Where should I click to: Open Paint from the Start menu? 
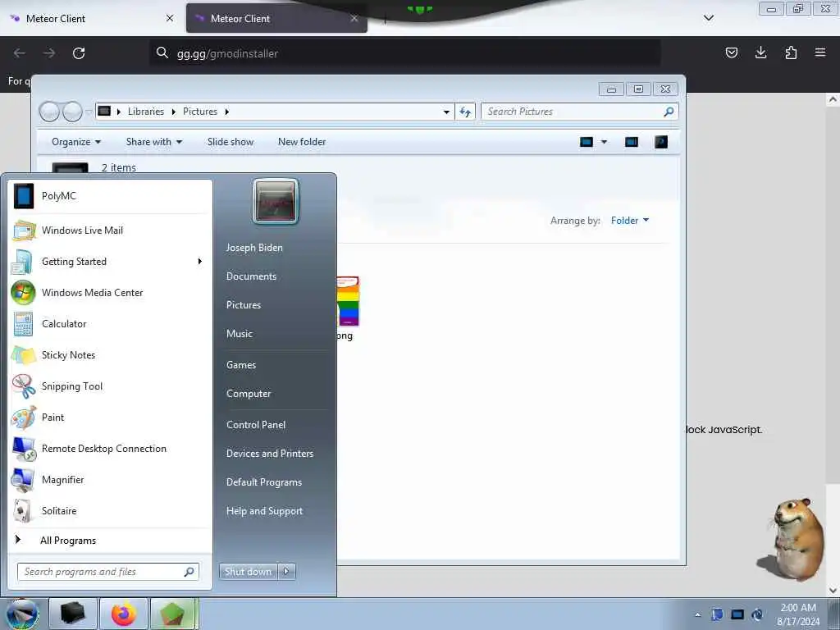tap(110, 418)
